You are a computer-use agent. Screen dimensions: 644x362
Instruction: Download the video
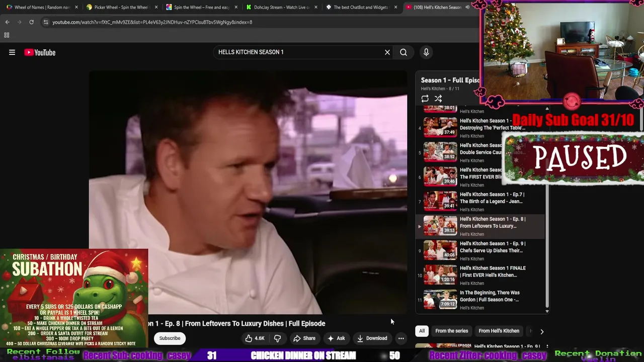(372, 338)
